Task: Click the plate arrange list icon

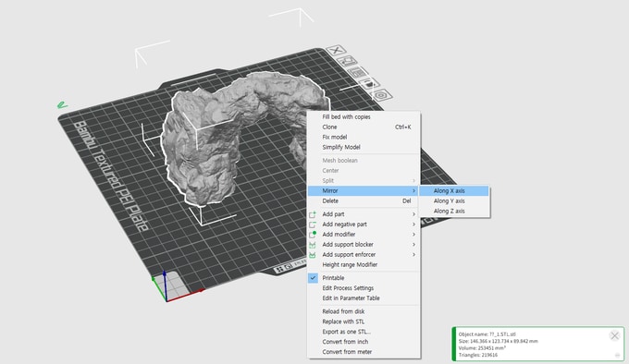Action: point(357,72)
